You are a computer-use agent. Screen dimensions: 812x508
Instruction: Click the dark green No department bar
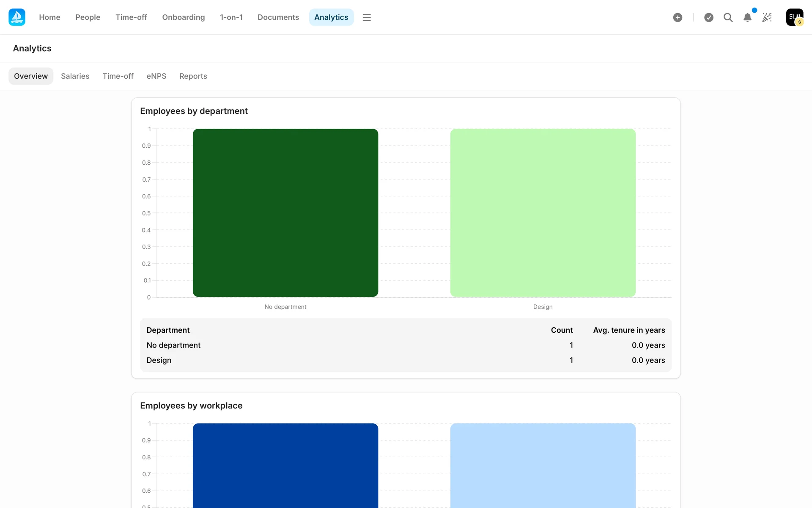(285, 213)
